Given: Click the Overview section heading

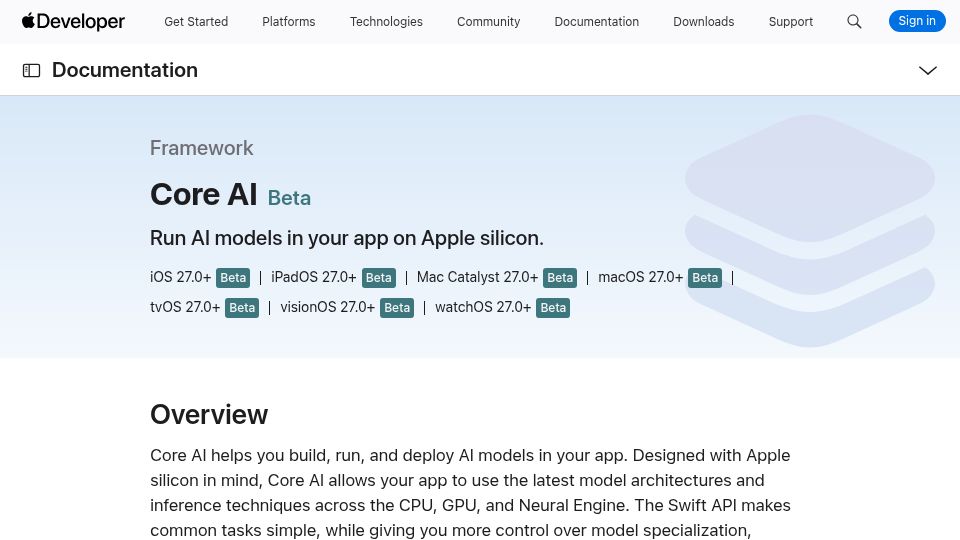Looking at the screenshot, I should click(x=209, y=414).
